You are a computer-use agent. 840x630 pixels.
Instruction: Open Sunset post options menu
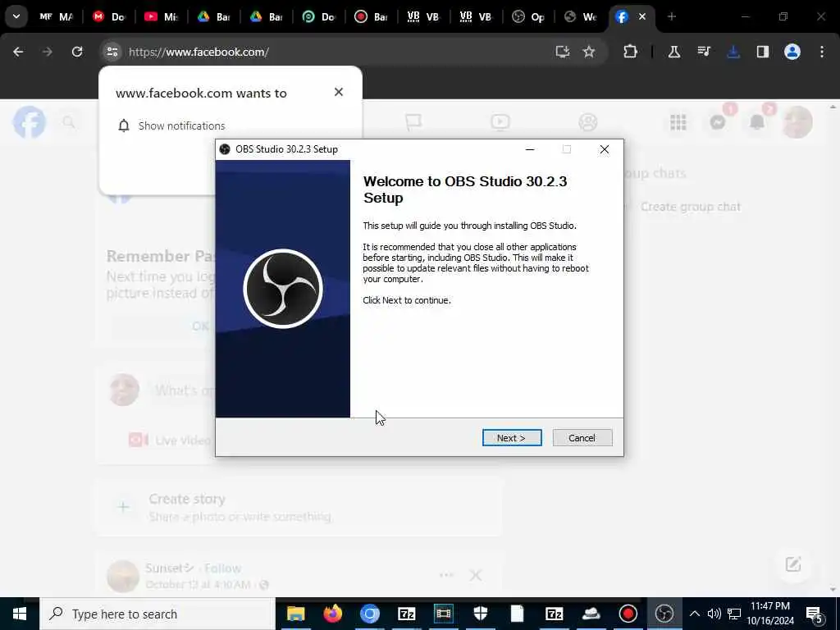coord(446,575)
